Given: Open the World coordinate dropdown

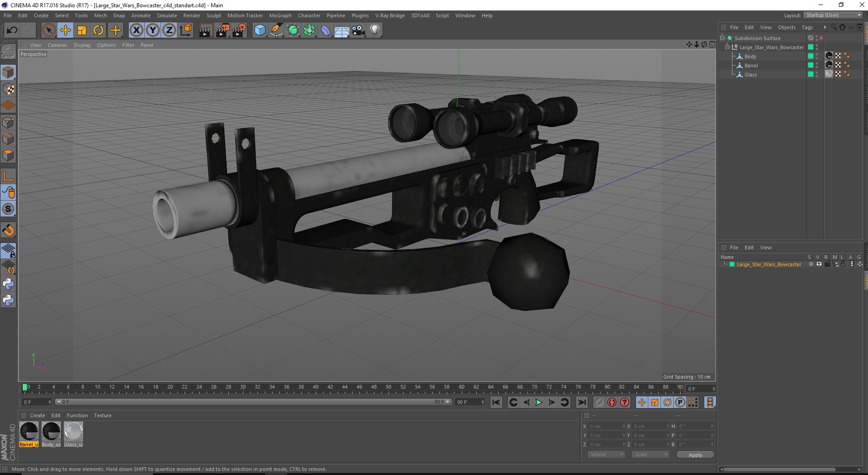Looking at the screenshot, I should click(606, 455).
